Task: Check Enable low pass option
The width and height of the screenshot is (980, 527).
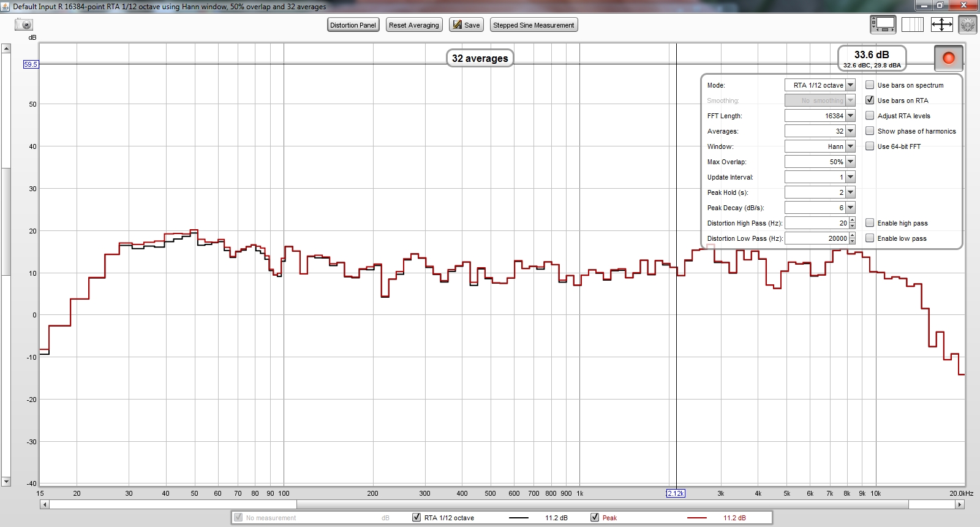Action: pyautogui.click(x=870, y=238)
